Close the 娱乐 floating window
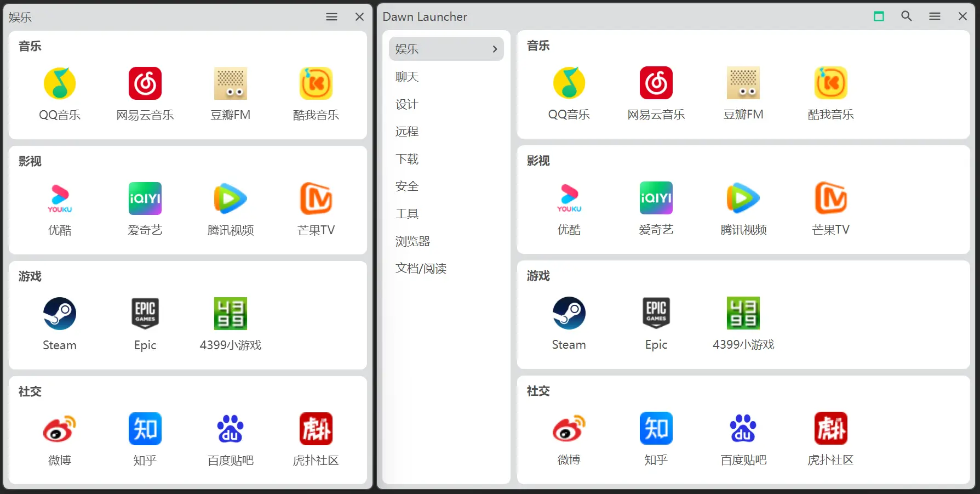 359,17
